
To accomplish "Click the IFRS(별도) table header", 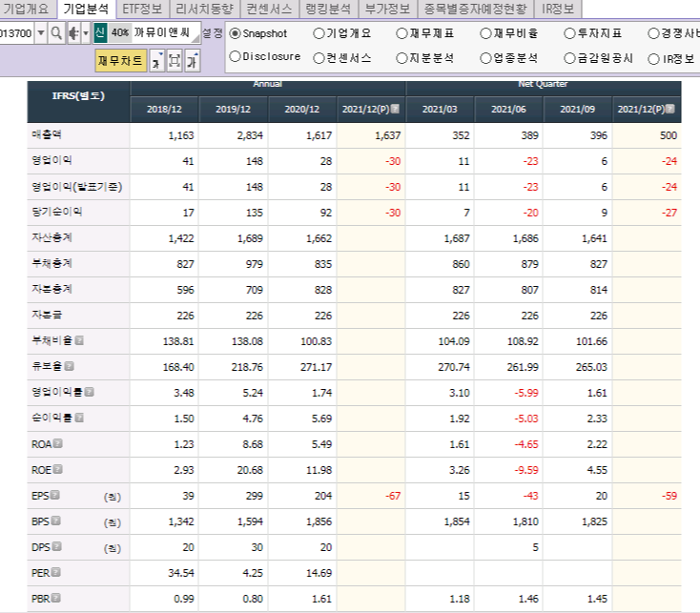I will 78,96.
